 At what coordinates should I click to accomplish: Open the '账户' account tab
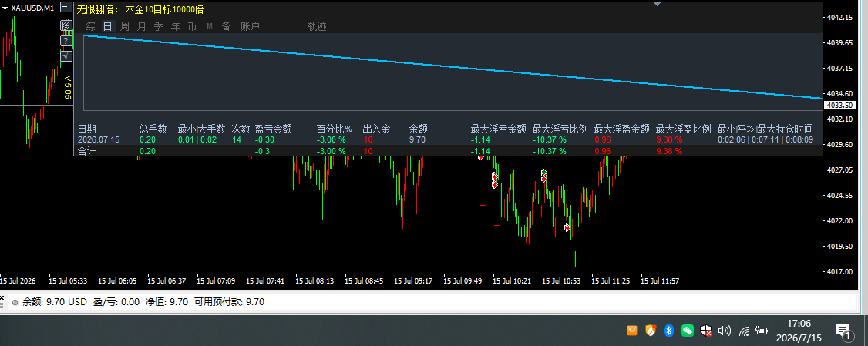[250, 26]
